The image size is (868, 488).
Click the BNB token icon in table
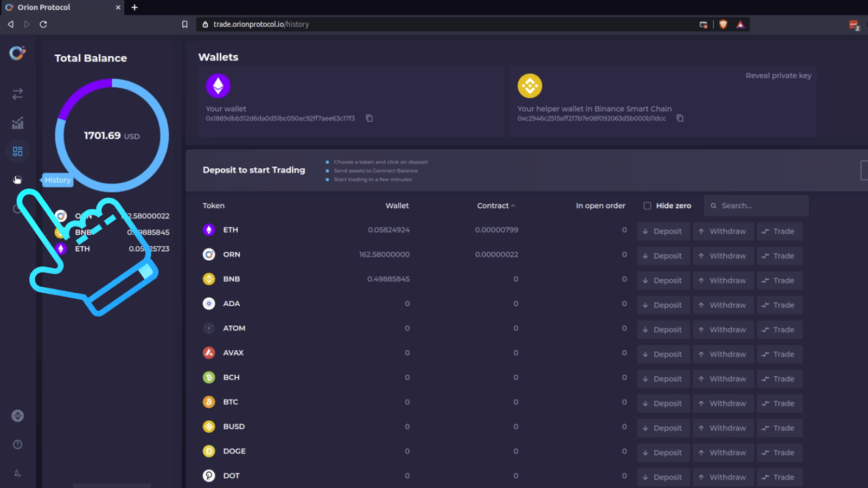coord(209,279)
